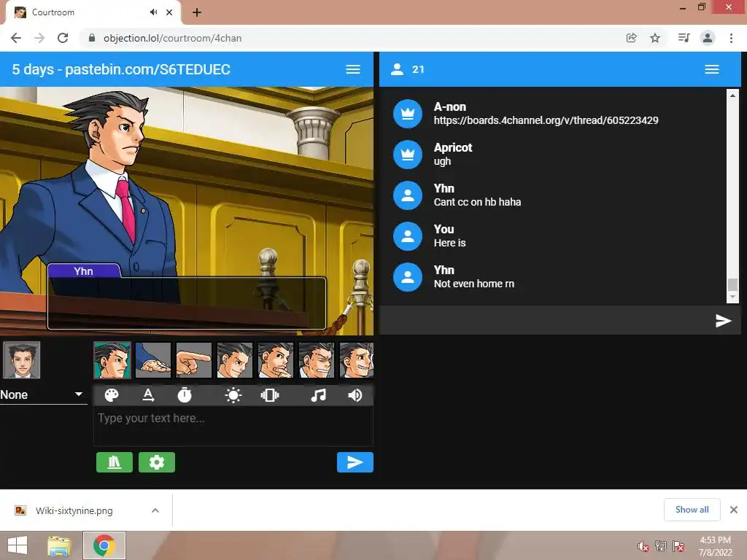The width and height of the screenshot is (747, 560).
Task: Close the Courtroom browser tab
Action: [169, 12]
